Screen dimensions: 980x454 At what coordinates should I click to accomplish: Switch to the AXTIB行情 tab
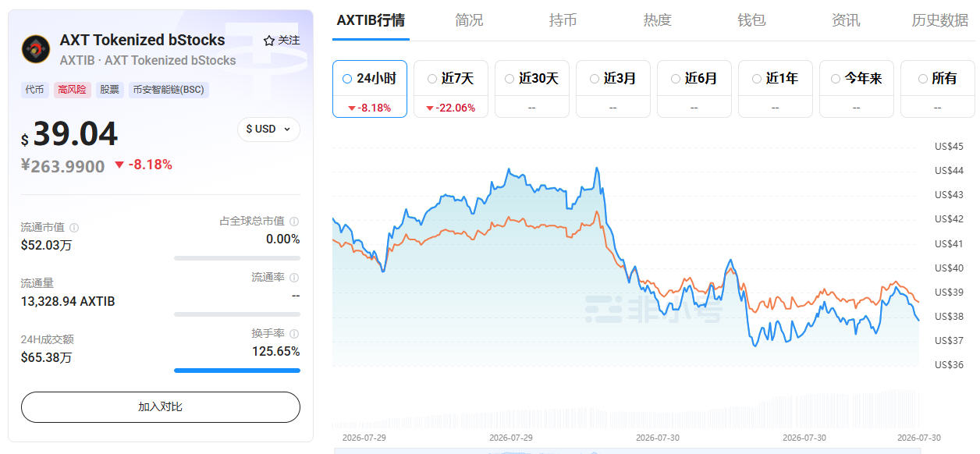tap(371, 20)
